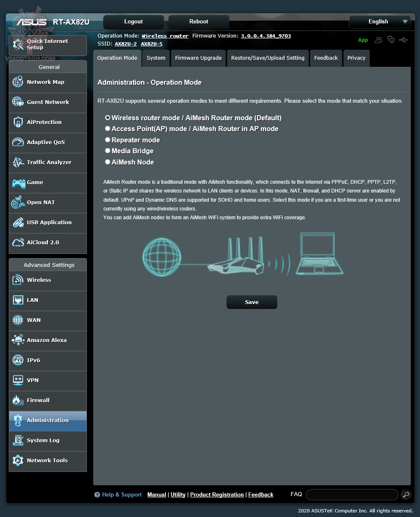Click the Reboot button
Image resolution: width=420 pixels, height=517 pixels.
[199, 22]
